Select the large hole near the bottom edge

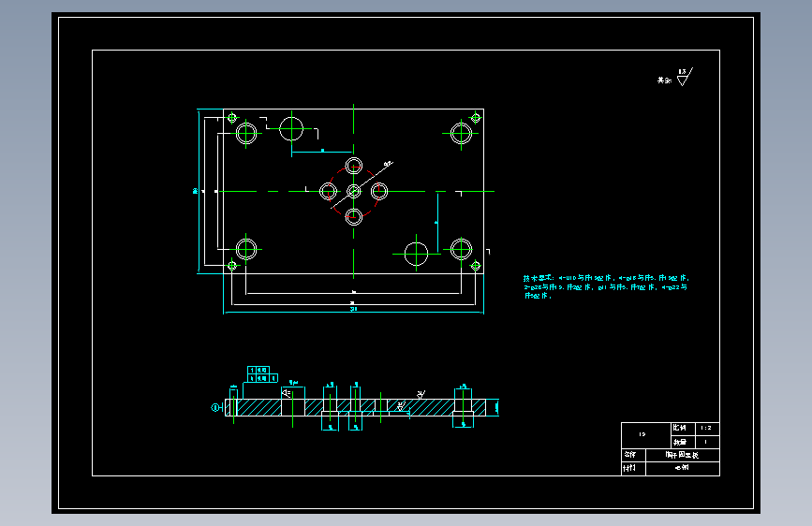(x=417, y=255)
